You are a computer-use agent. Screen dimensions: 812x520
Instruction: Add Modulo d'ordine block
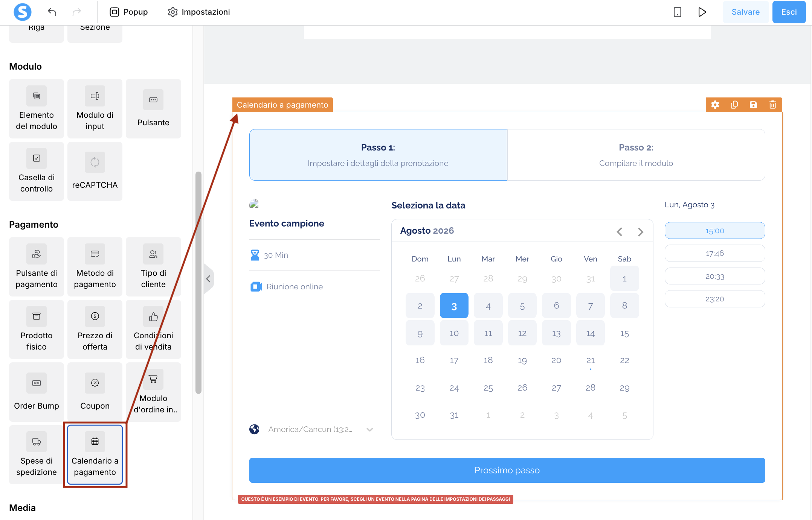pos(153,392)
